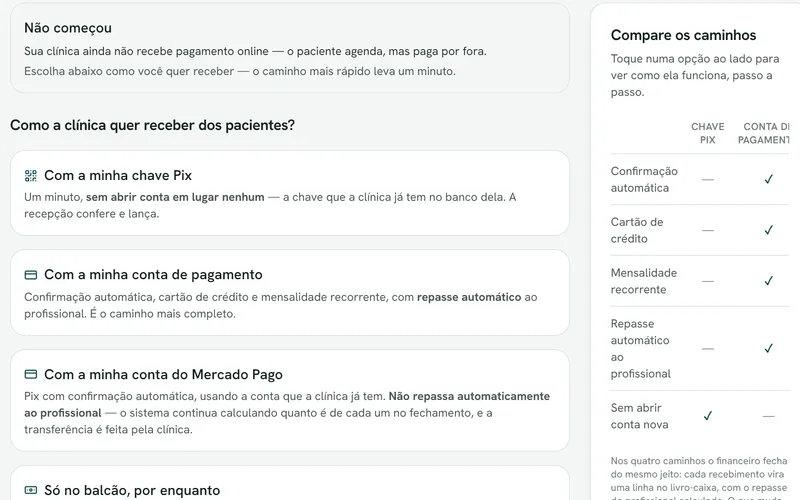Click text 'Sua clínica ainda não recebe pagamento online'
The height and width of the screenshot is (500, 800).
click(x=146, y=52)
